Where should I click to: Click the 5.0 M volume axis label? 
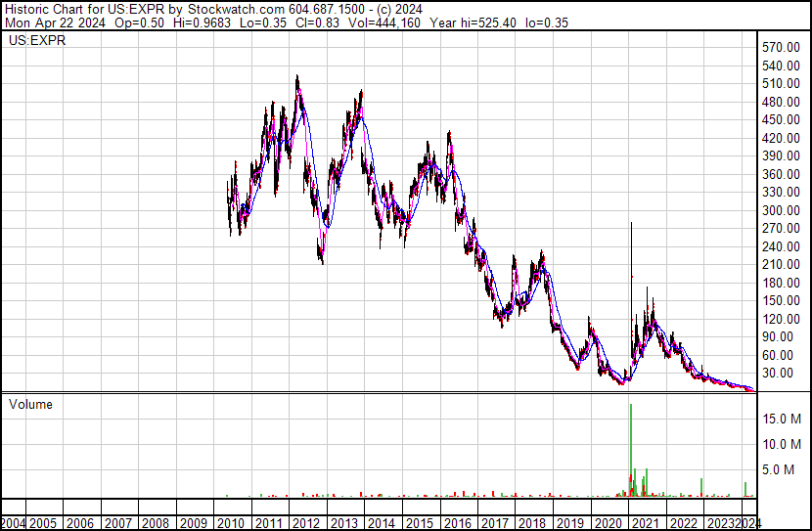coord(787,469)
